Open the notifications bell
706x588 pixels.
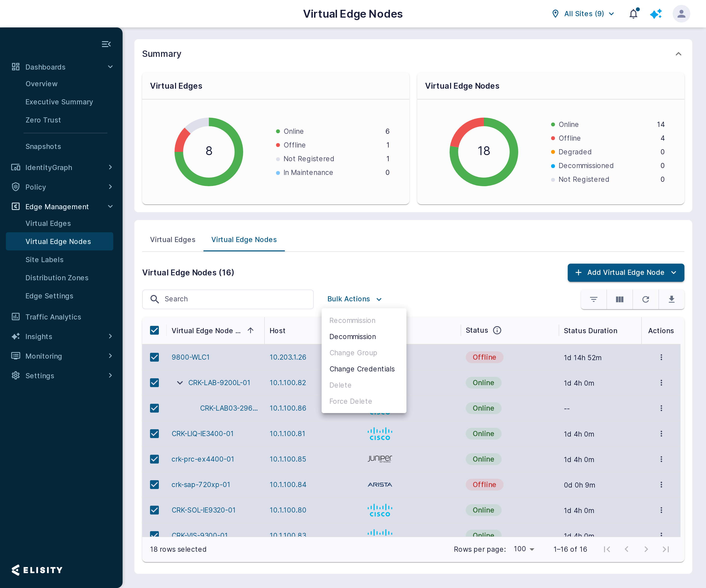[x=633, y=14]
